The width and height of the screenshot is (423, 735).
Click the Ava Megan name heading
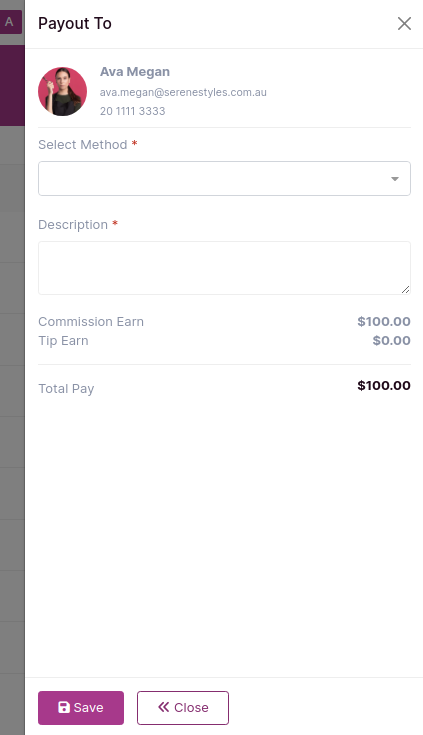[x=135, y=72]
